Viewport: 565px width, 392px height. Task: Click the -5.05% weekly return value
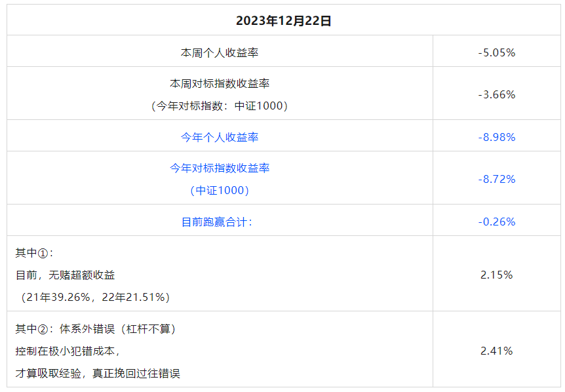tap(497, 53)
